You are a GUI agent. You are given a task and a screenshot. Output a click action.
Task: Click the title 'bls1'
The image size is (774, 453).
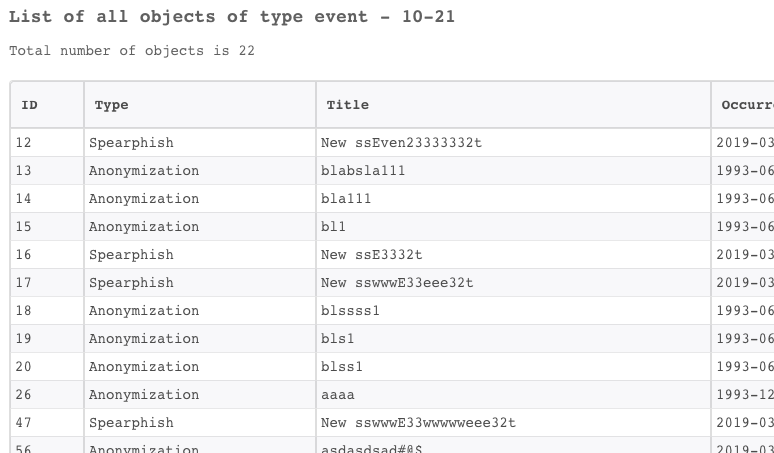pos(338,339)
